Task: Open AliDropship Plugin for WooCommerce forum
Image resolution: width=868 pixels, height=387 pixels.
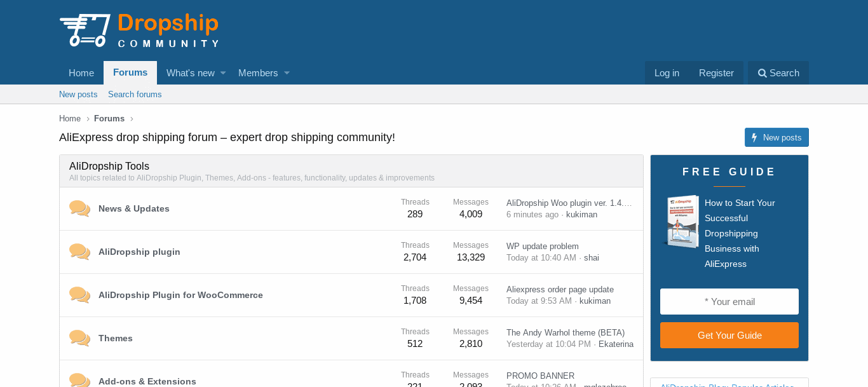Action: click(x=180, y=295)
